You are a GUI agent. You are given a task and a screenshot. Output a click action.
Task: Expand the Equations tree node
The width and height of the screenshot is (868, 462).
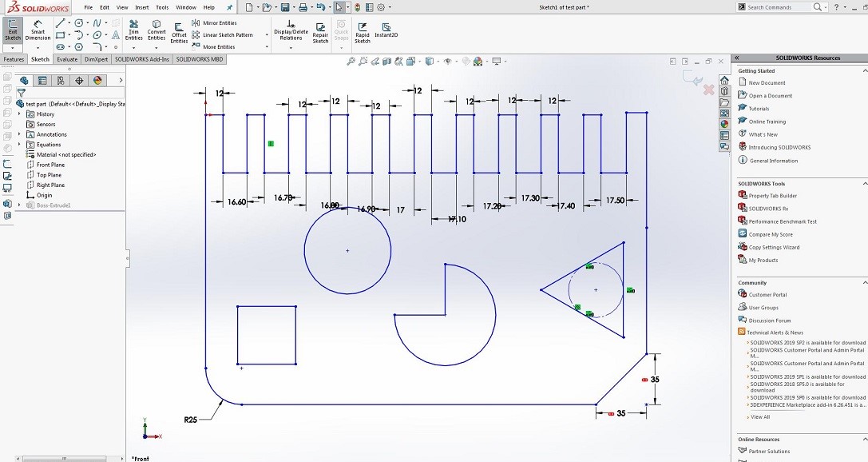coord(19,144)
